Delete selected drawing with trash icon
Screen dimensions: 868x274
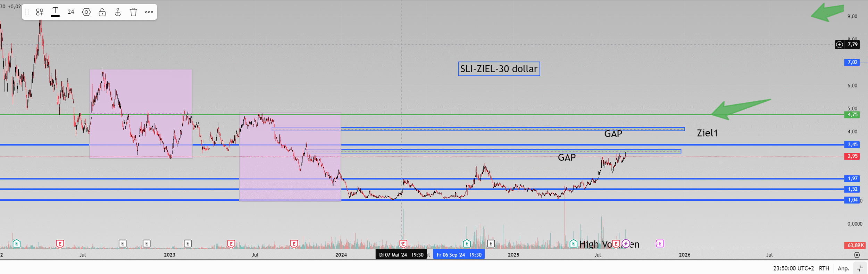click(134, 12)
